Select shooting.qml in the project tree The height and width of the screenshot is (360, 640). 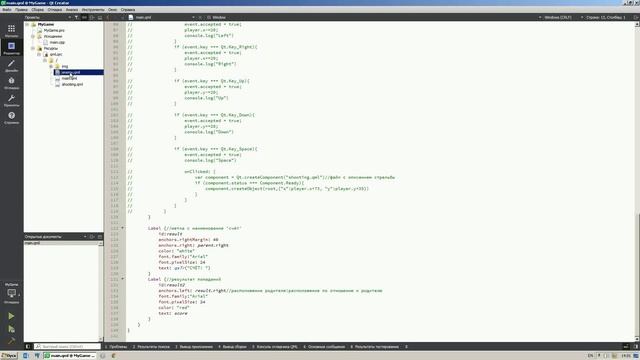(72, 84)
